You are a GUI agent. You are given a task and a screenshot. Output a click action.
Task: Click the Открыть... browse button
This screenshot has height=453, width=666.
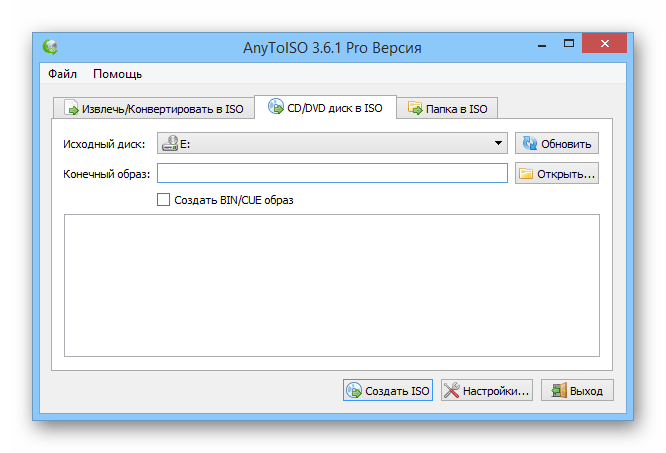[x=557, y=173]
